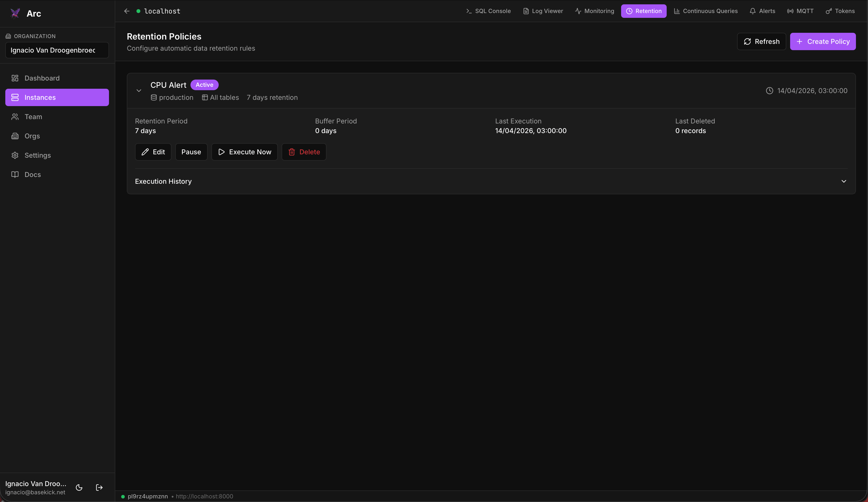Click the '7 days retention' text

click(272, 97)
